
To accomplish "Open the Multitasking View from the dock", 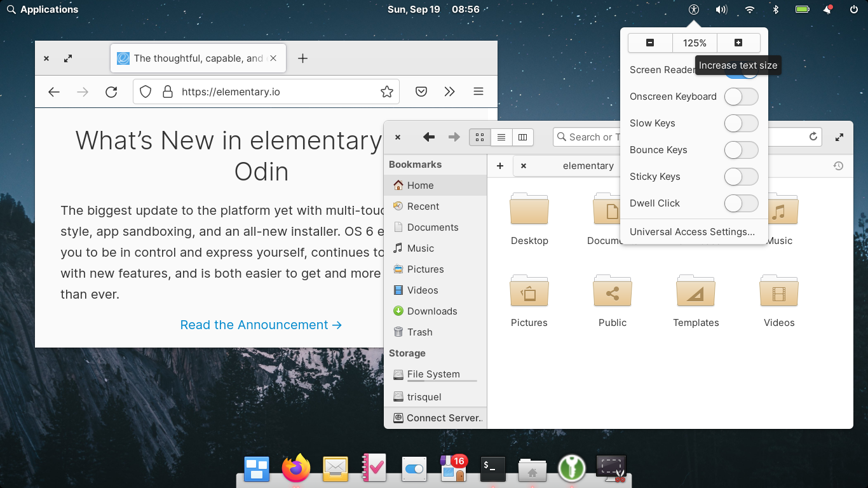I will (257, 468).
